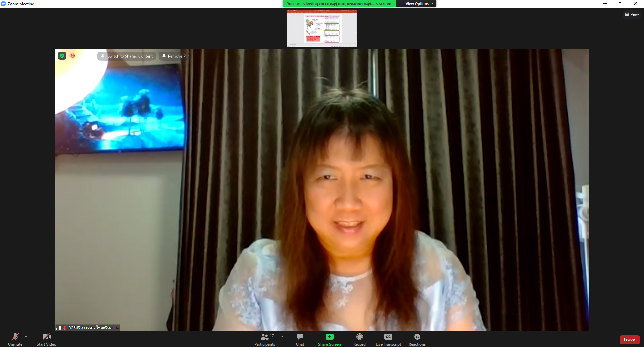Open the Chat panel
The height and width of the screenshot is (347, 644).
(x=300, y=339)
